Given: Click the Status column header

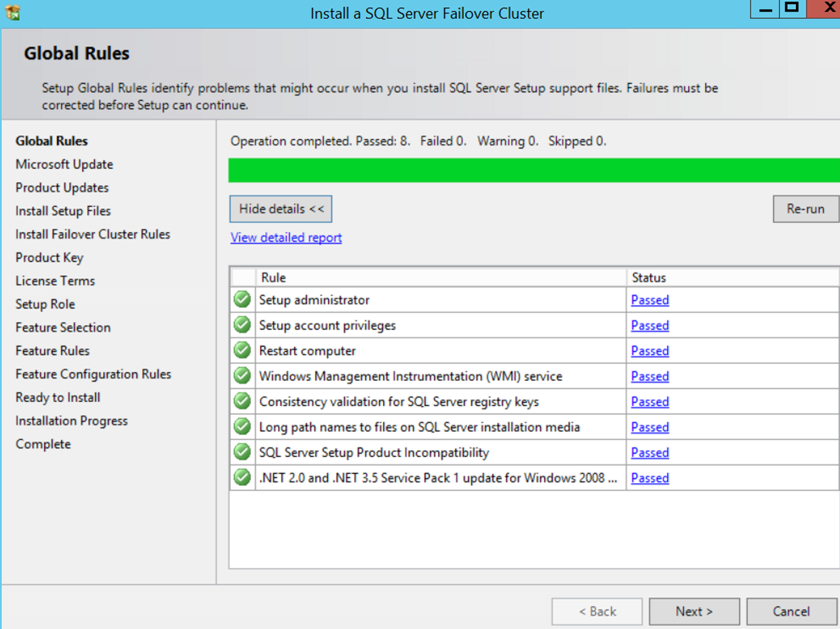Looking at the screenshot, I should tap(734, 277).
